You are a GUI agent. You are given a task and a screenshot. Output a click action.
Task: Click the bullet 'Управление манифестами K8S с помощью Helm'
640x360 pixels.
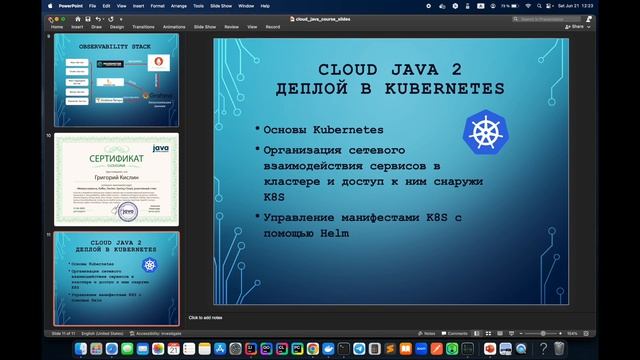coord(362,225)
